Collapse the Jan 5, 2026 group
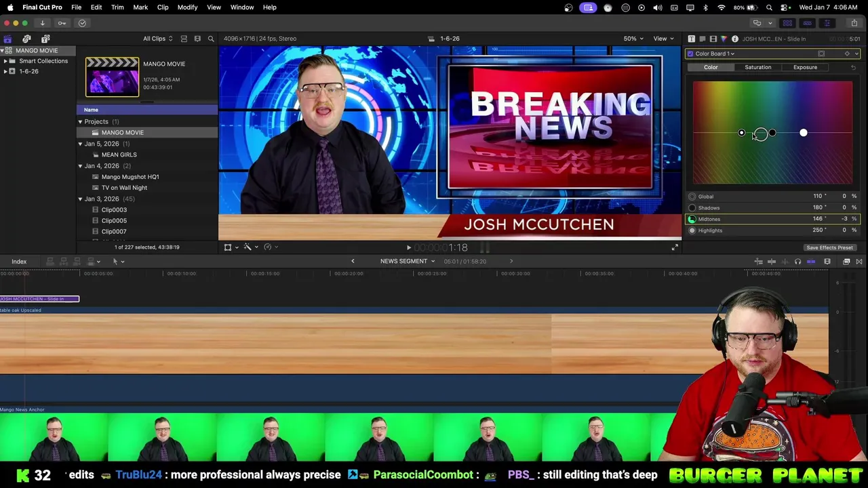This screenshot has height=488, width=868. (80, 144)
